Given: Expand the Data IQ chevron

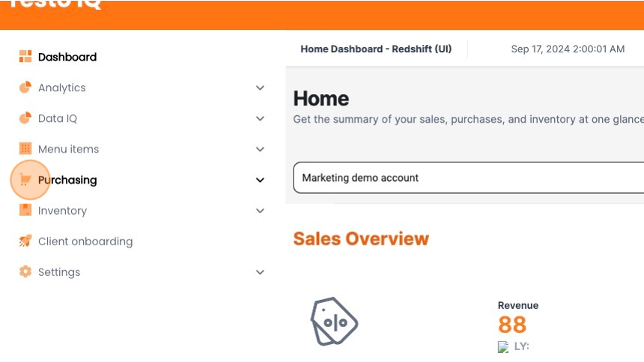Looking at the screenshot, I should pyautogui.click(x=260, y=118).
